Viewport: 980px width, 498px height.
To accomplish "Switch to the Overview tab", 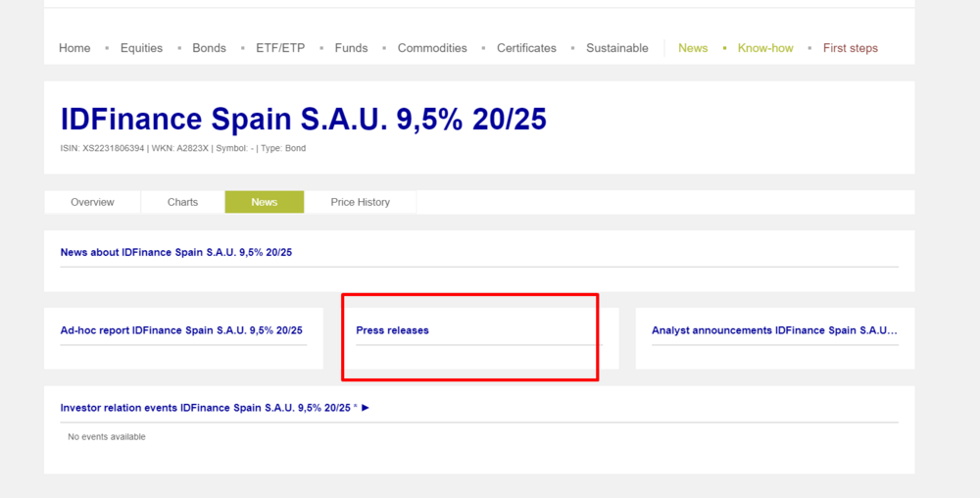I will tap(92, 202).
